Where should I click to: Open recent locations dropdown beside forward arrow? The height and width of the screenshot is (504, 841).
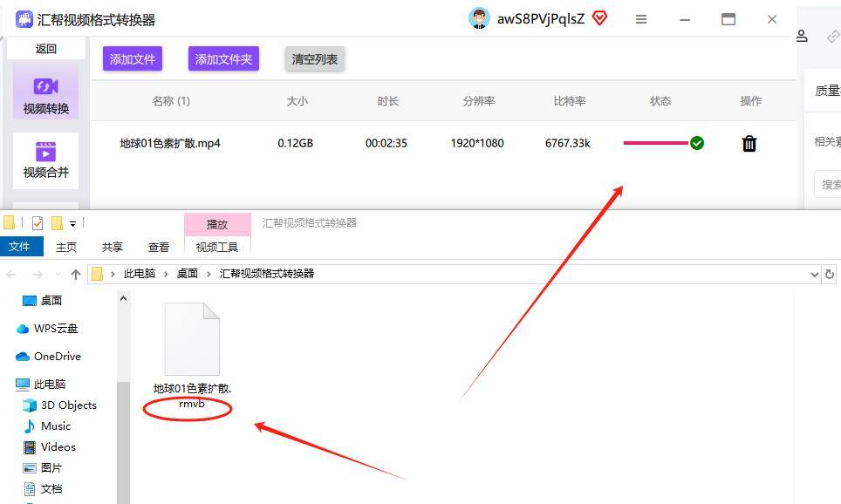[x=58, y=275]
